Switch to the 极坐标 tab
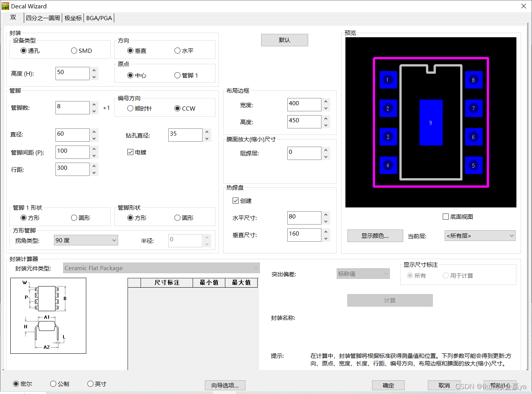This screenshot has width=532, height=394. tap(73, 17)
